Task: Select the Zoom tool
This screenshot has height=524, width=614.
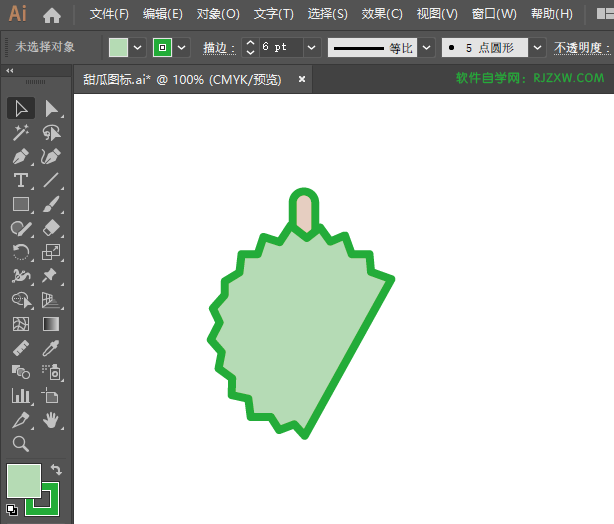Action: pos(21,444)
